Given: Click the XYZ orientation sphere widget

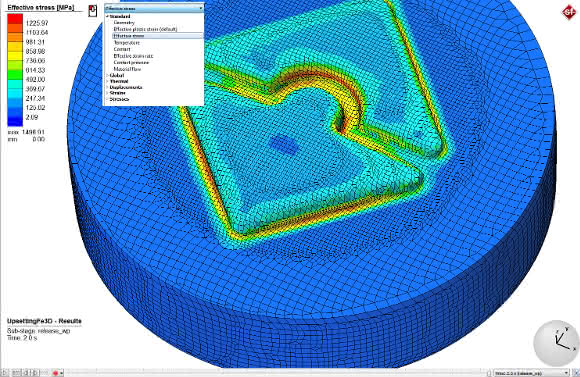Looking at the screenshot, I should click(x=556, y=343).
